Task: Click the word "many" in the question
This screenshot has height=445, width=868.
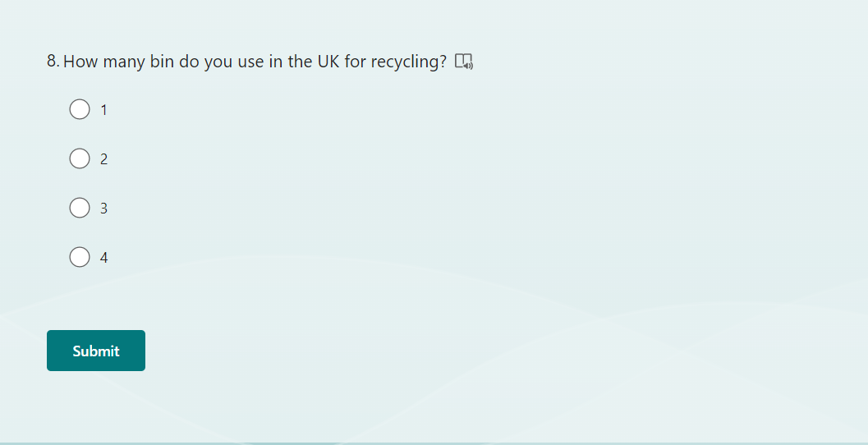Action: pos(125,62)
